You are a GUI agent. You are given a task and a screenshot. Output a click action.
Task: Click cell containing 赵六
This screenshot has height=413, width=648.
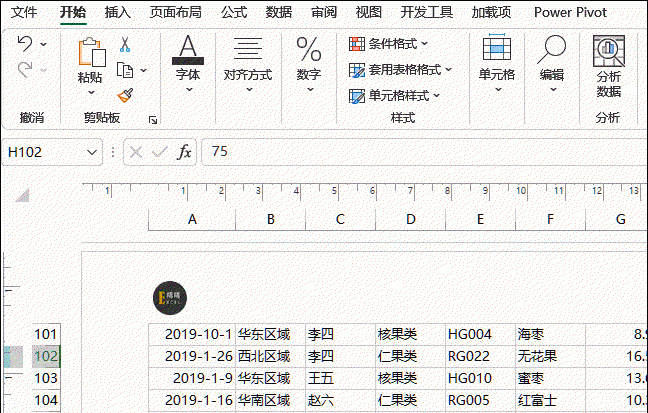pyautogui.click(x=340, y=400)
